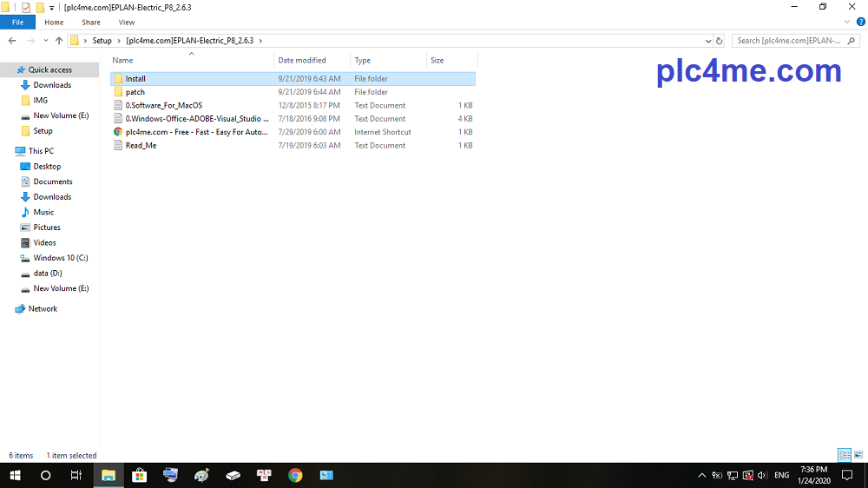Expand the address bar history dropdown
The height and width of the screenshot is (488, 868).
(x=707, y=41)
